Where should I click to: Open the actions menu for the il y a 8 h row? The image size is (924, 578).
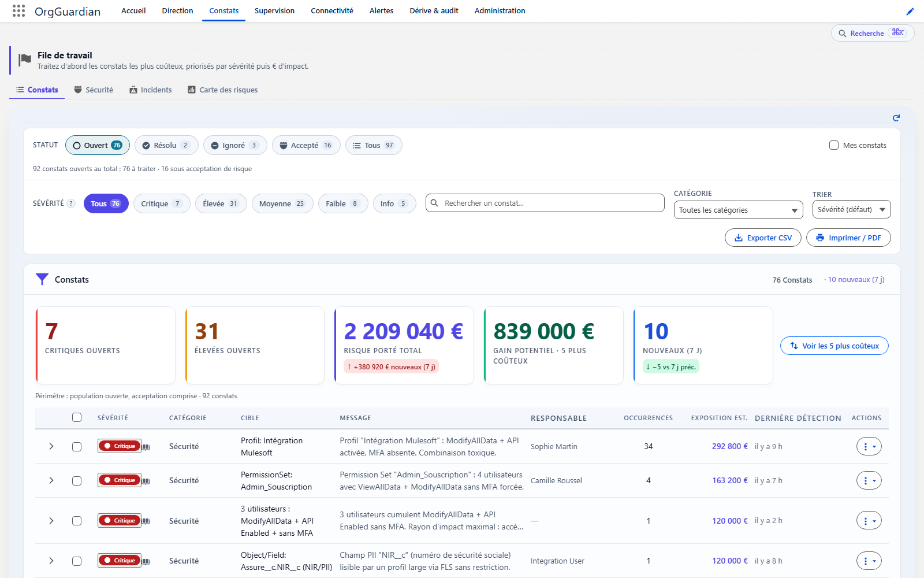[869, 561]
